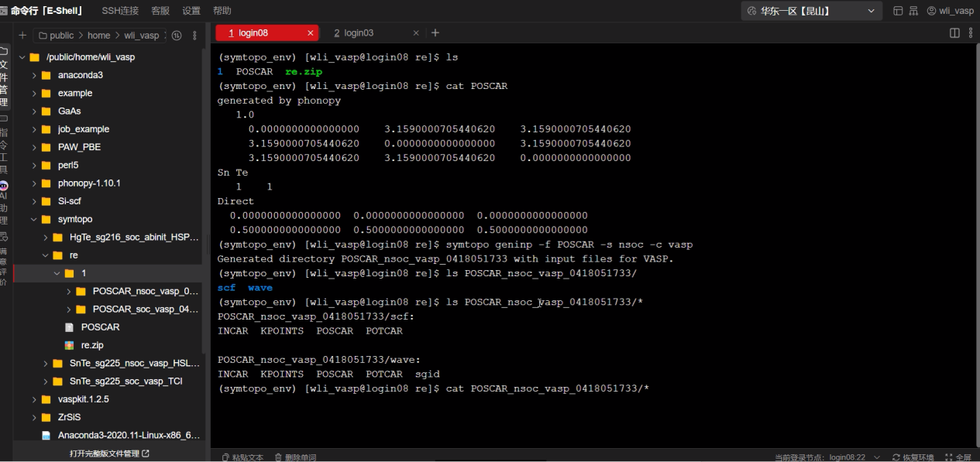Expand the SnTe_sg225_soc_vasp_TCI folder
The image size is (980, 462).
tap(46, 381)
